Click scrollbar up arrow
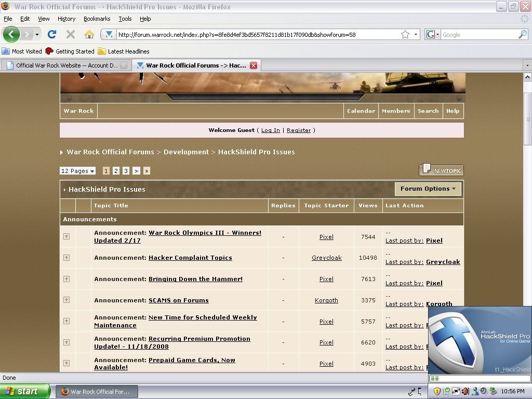Viewport: 532px width, 399px height. click(x=528, y=77)
